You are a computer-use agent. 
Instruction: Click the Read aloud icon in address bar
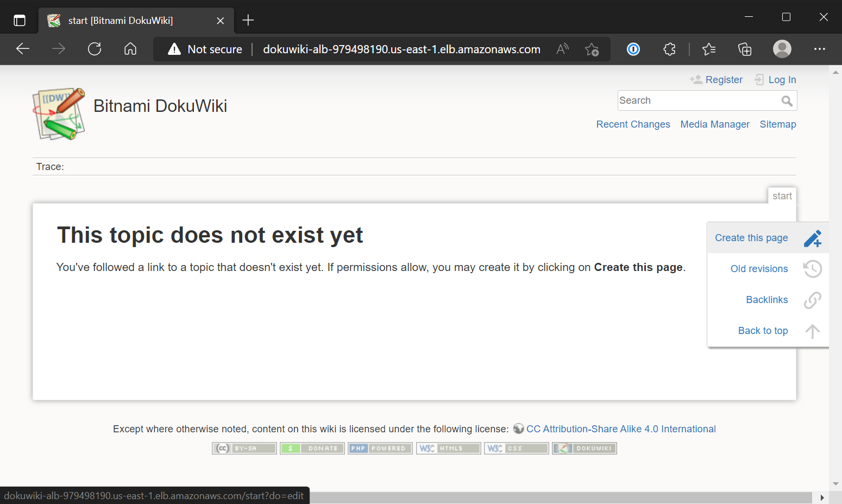[x=562, y=49]
